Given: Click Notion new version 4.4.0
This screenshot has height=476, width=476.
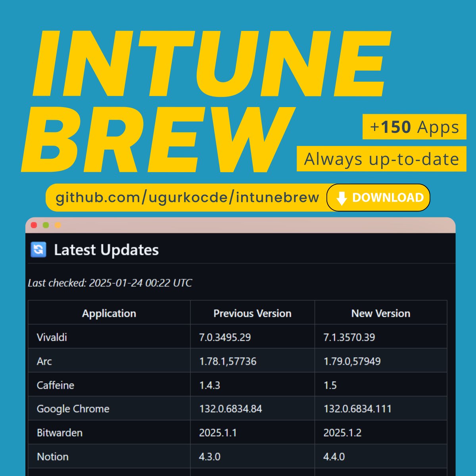Looking at the screenshot, I should pos(334,457).
